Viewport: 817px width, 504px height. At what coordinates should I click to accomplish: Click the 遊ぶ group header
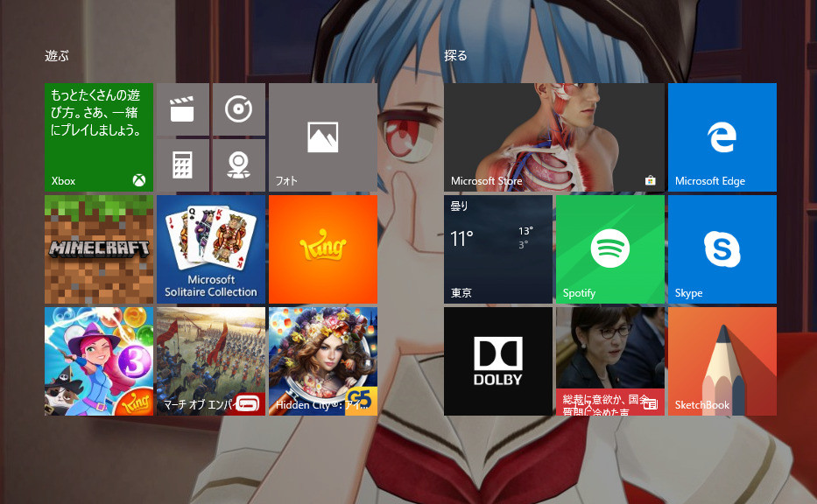57,56
